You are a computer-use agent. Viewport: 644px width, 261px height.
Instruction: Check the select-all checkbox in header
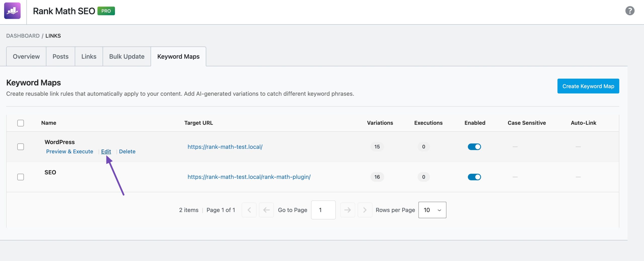20,123
